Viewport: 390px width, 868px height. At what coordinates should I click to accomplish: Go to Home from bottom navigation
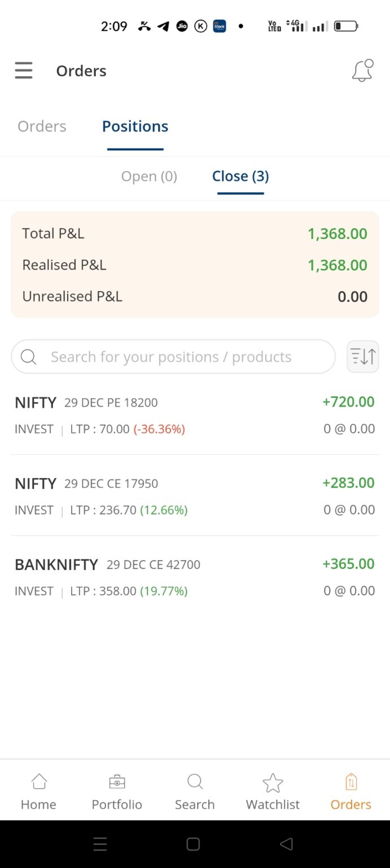38,790
